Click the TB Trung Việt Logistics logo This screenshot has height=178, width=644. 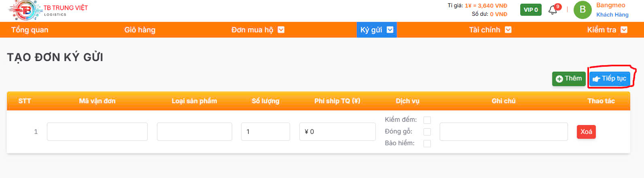pos(48,11)
